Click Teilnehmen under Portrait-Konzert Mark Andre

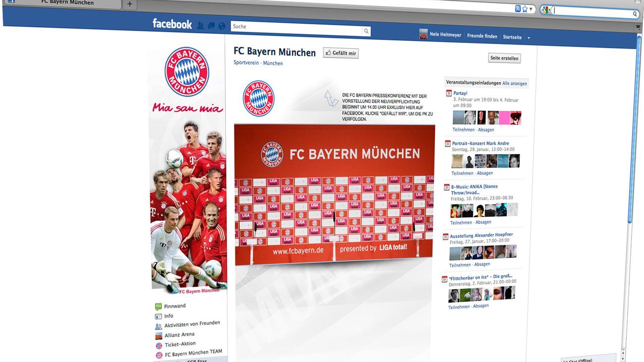pyautogui.click(x=462, y=173)
